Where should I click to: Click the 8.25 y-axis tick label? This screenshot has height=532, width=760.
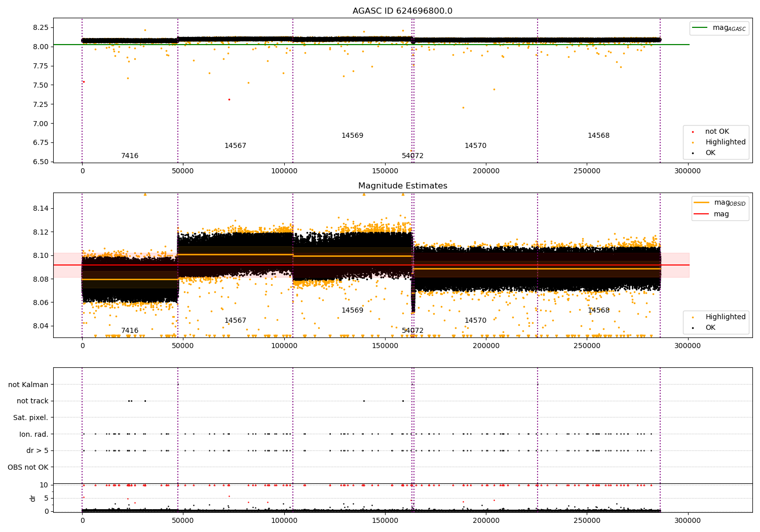tap(41, 27)
